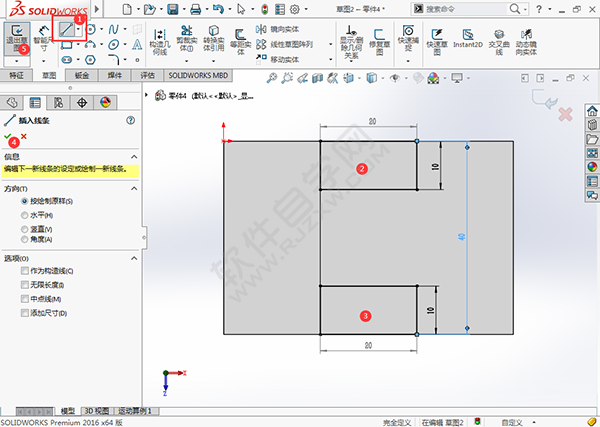Open the 运动算例 1 bottom tab
This screenshot has width=600, height=427.
tap(135, 411)
